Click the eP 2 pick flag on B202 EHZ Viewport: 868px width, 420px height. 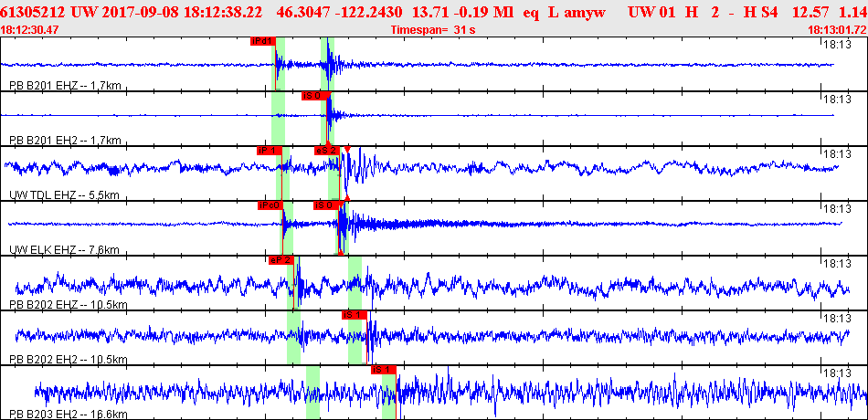pyautogui.click(x=281, y=260)
